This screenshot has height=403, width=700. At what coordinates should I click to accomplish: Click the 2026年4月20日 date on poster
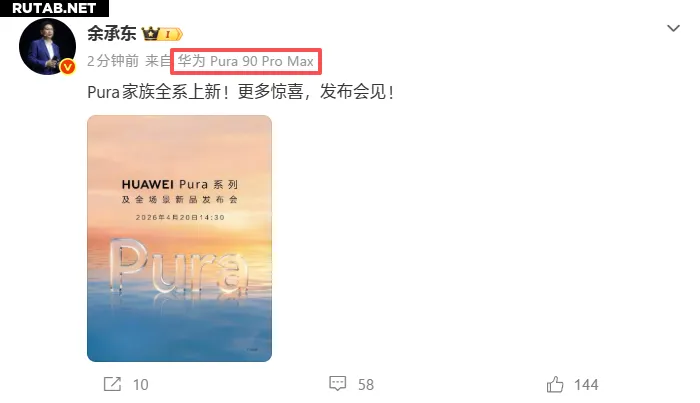point(166,217)
